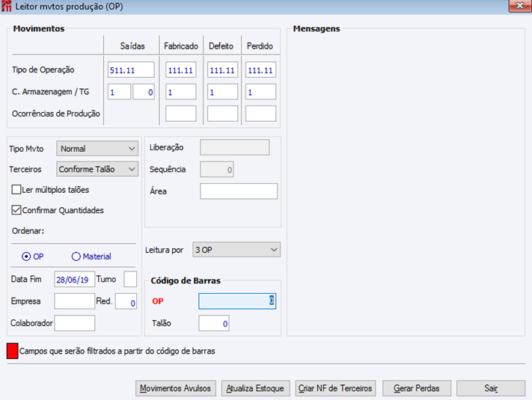This screenshot has width=532, height=400.
Task: Click the Atualiza Estoque button
Action: [255, 388]
